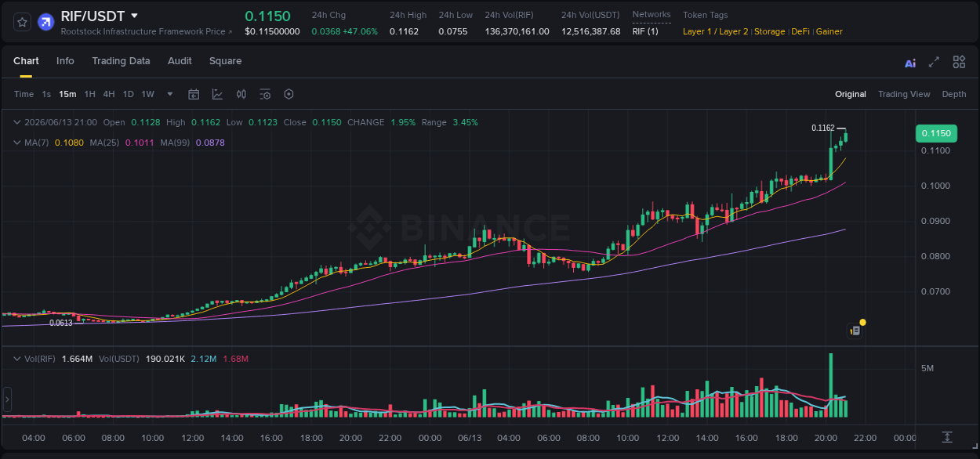This screenshot has height=459, width=980.
Task: Click the Range value 3.45%
Action: coord(465,122)
